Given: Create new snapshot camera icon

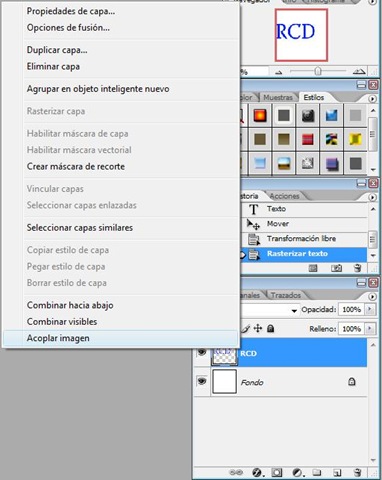Looking at the screenshot, I should tap(336, 268).
